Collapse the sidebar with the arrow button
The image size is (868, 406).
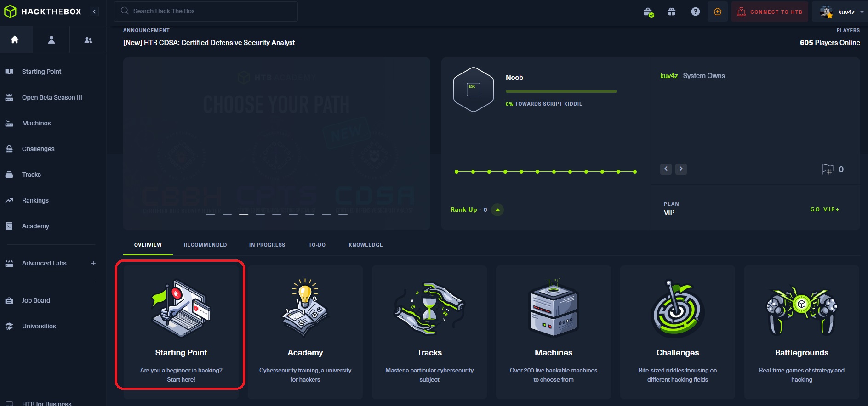pyautogui.click(x=94, y=11)
